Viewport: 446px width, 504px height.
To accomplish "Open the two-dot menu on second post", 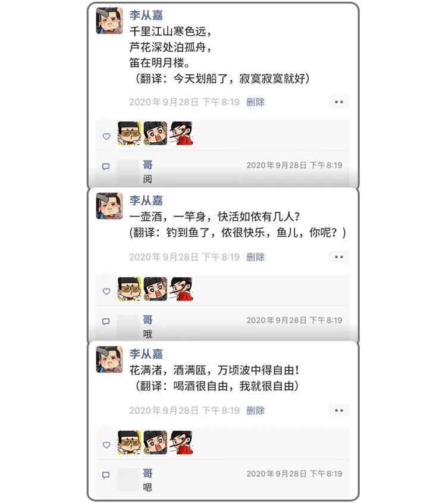I will [x=339, y=257].
